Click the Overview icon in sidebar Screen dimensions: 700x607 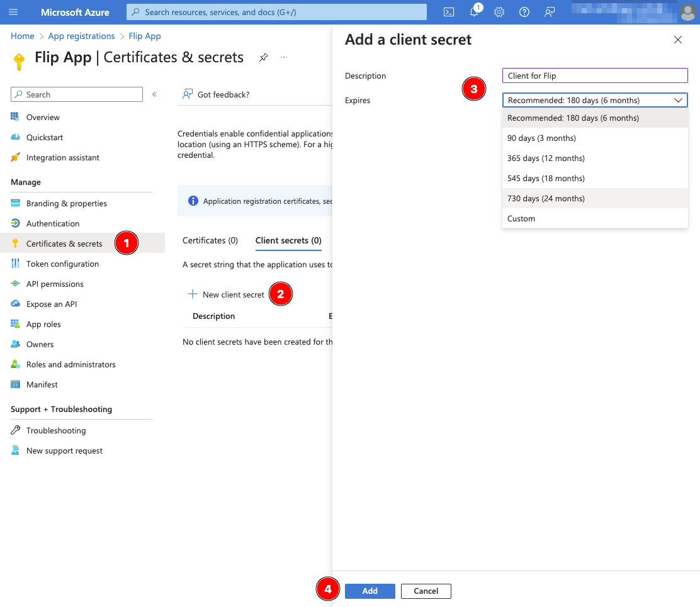pos(15,117)
